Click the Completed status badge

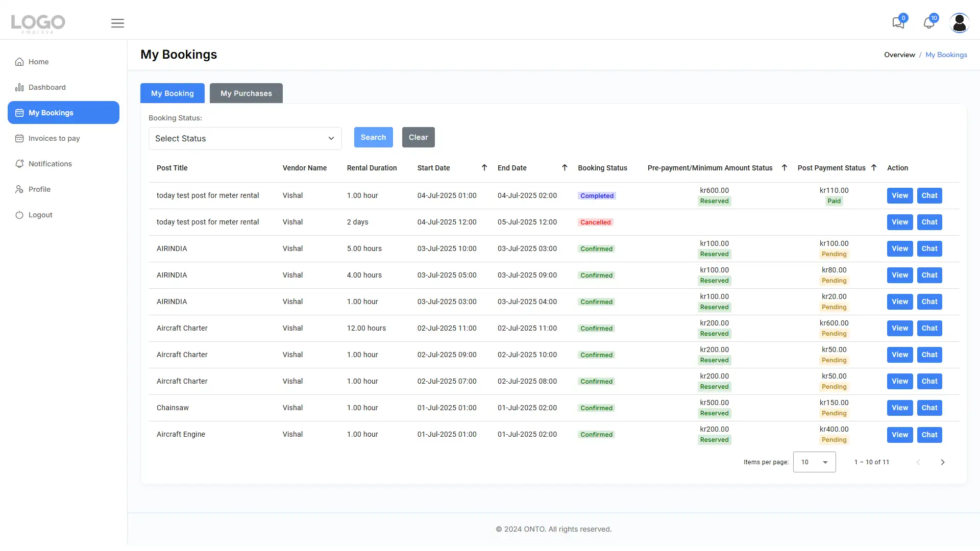tap(597, 196)
